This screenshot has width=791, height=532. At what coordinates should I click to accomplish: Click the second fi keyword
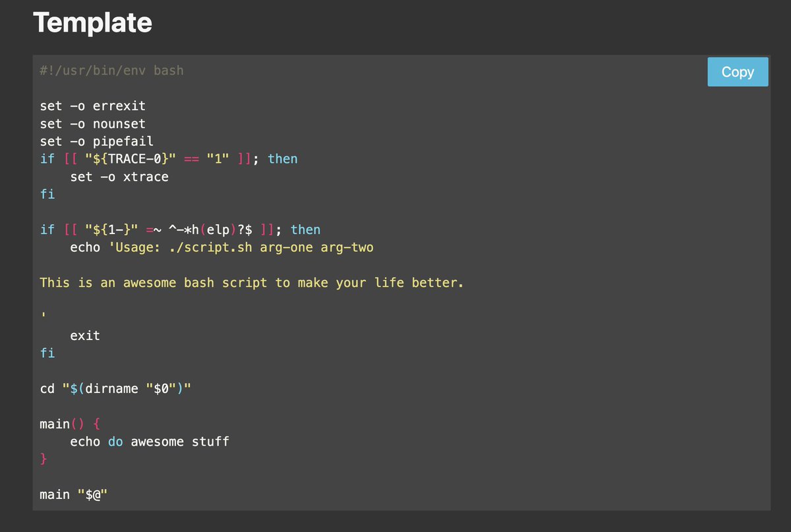[x=47, y=353]
